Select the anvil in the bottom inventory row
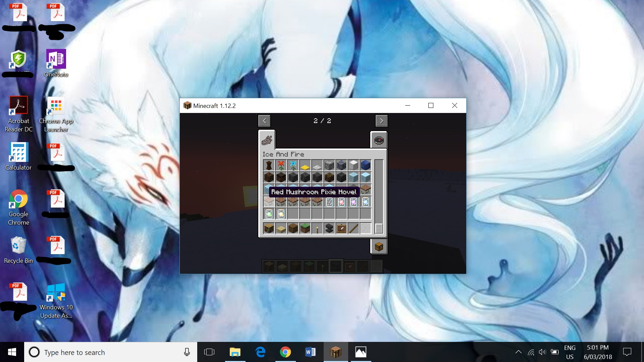 329,229
